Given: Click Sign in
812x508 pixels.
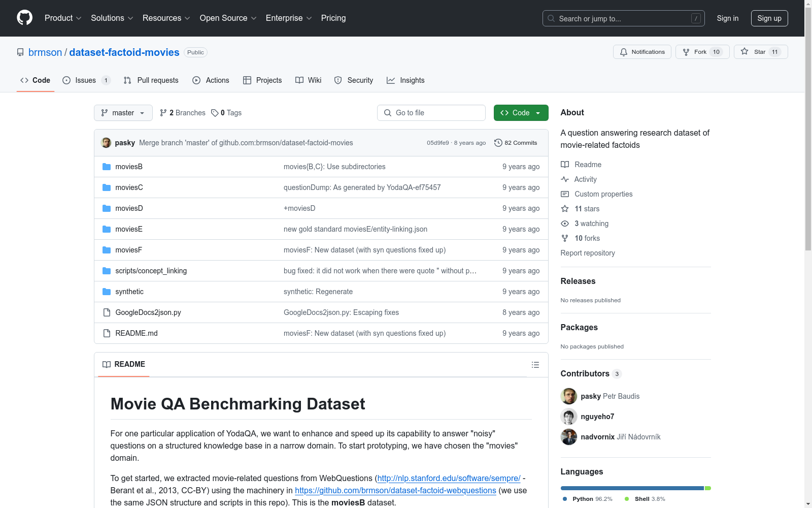Looking at the screenshot, I should coord(728,18).
